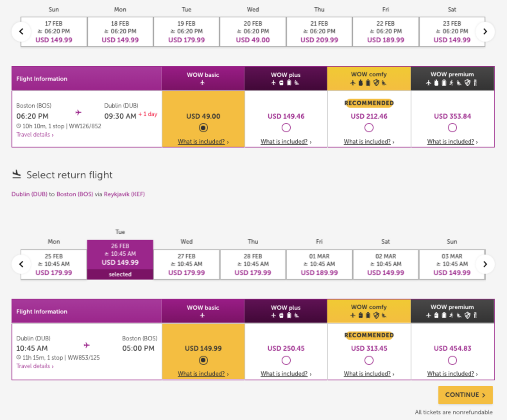Click outbound WOW premium column header

[x=452, y=78]
